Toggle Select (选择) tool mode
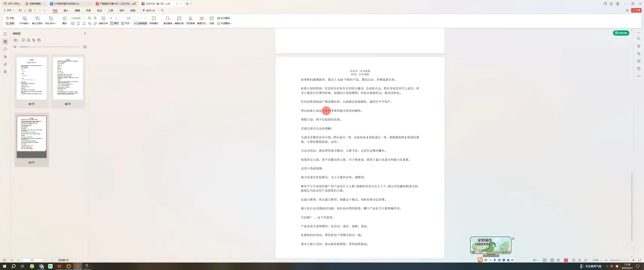 coord(10,23)
